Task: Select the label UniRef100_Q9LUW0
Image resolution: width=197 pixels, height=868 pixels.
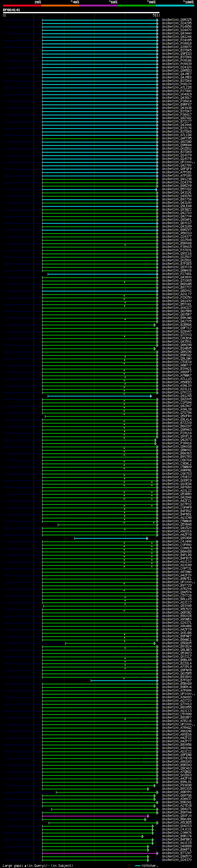Action: (177, 358)
